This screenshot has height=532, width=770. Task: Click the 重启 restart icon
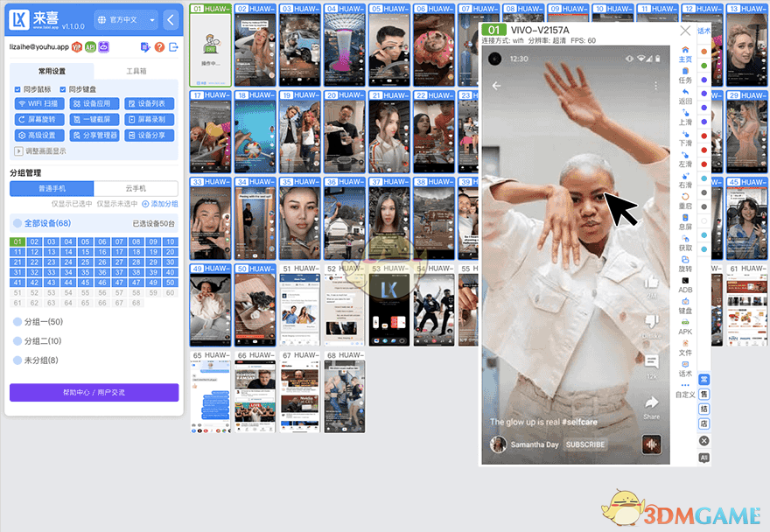coord(685,196)
